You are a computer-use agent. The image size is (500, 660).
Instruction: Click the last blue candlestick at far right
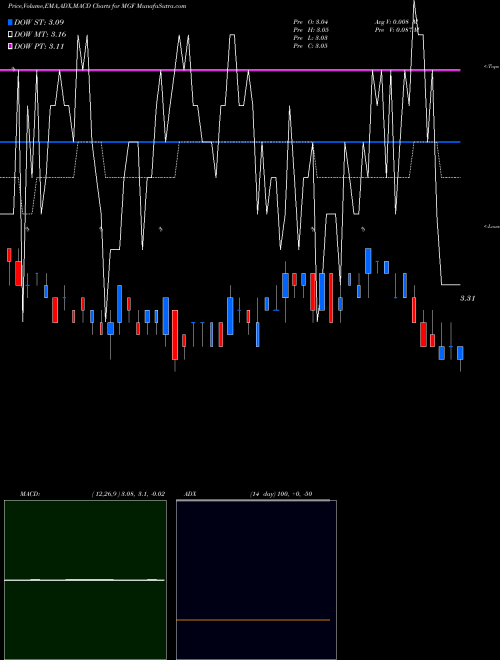click(460, 353)
